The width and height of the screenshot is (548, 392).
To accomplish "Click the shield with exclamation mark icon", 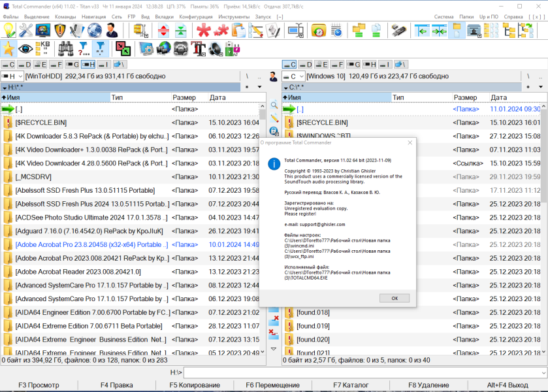I will click(60, 31).
